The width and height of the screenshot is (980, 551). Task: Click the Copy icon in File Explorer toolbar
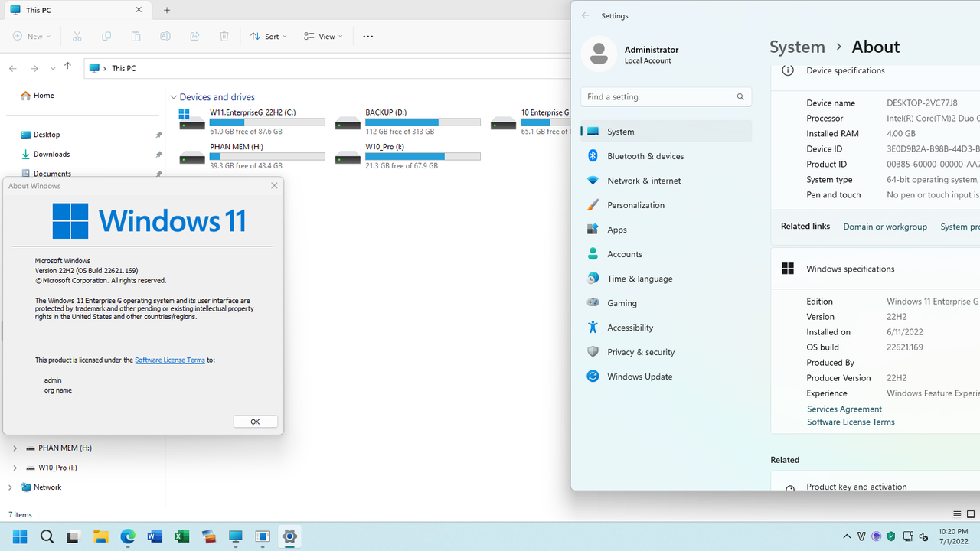point(106,36)
